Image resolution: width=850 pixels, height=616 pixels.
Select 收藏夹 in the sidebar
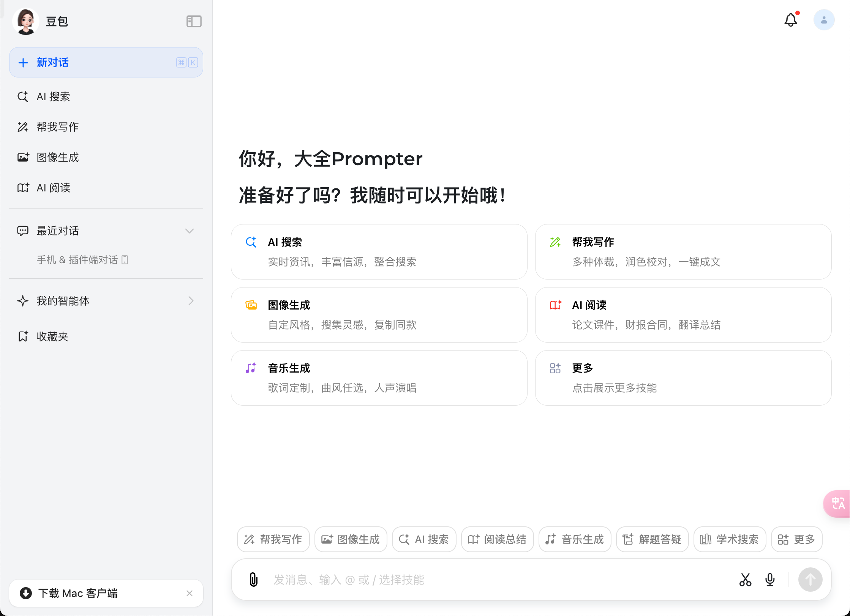click(52, 336)
